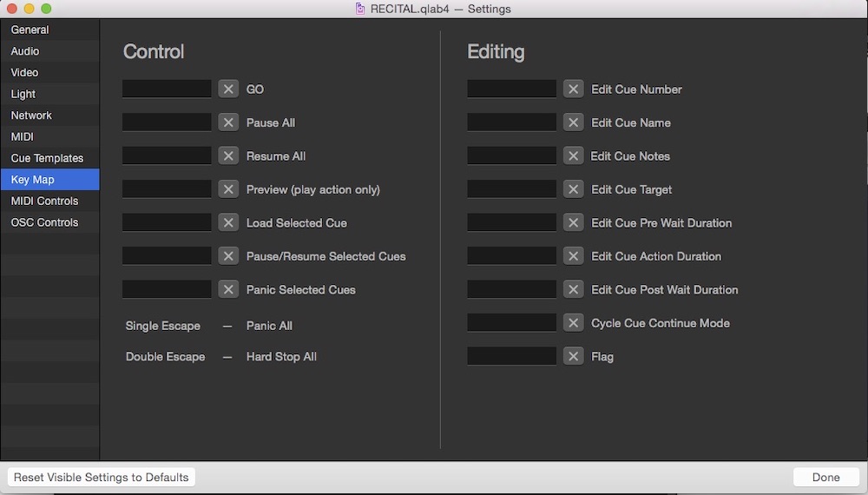Screen dimensions: 868x495
Task: Clear the Pause All shortcut X button
Action: (228, 122)
